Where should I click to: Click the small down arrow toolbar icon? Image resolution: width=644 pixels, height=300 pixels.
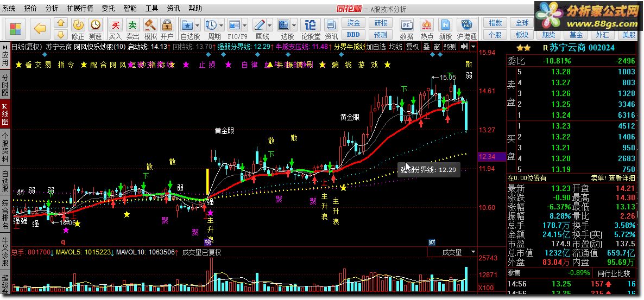click(61, 35)
